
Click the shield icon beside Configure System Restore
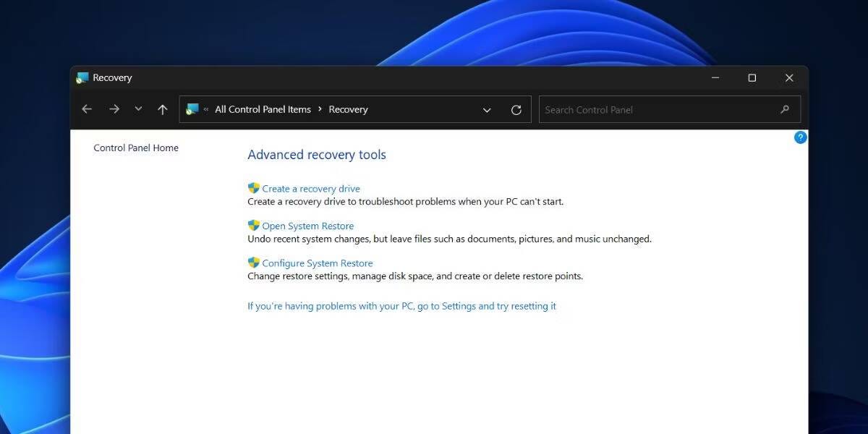(253, 262)
